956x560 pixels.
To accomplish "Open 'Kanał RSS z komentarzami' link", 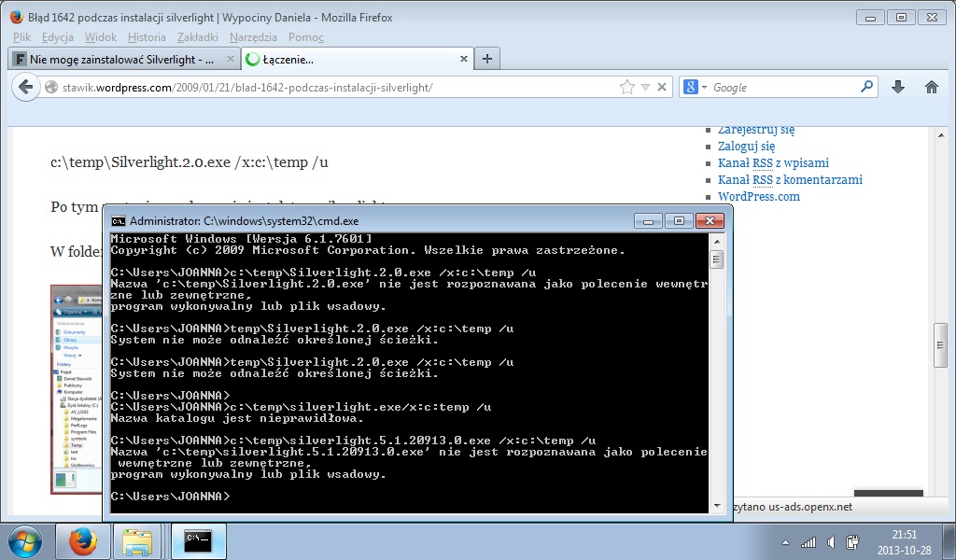I will (x=790, y=179).
